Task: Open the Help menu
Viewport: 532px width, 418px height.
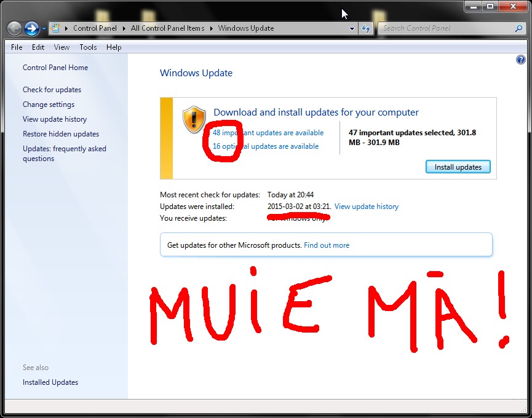Action: click(x=114, y=47)
